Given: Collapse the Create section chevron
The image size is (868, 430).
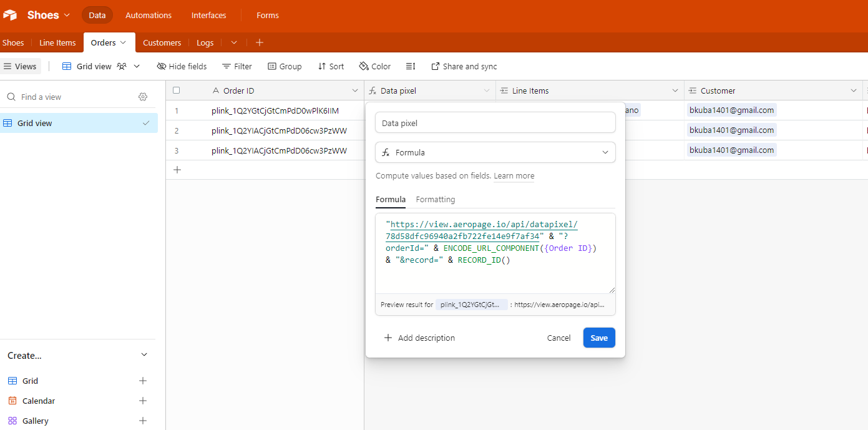Looking at the screenshot, I should (x=144, y=355).
